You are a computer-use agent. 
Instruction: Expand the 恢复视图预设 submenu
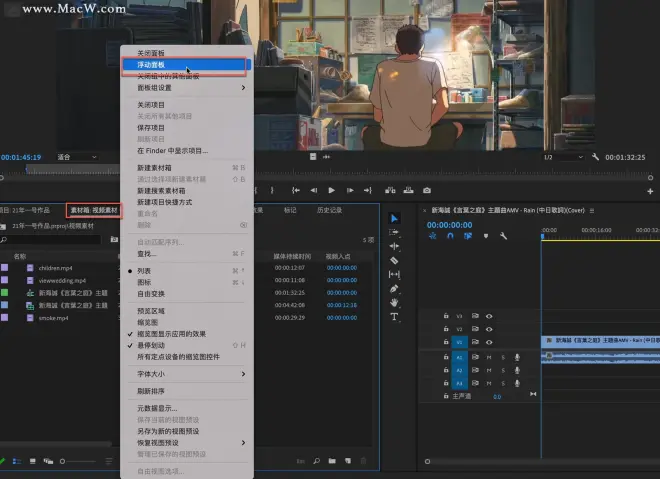coord(187,443)
